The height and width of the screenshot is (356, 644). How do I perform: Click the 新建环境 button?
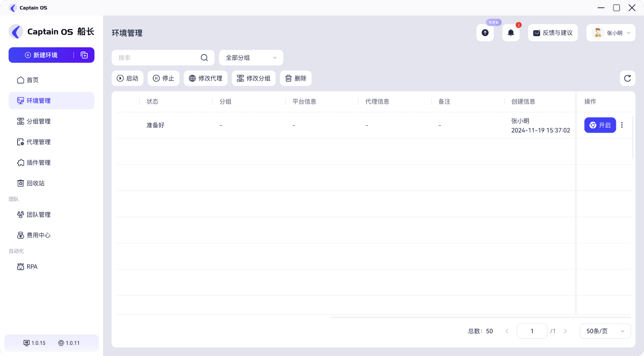pos(41,55)
